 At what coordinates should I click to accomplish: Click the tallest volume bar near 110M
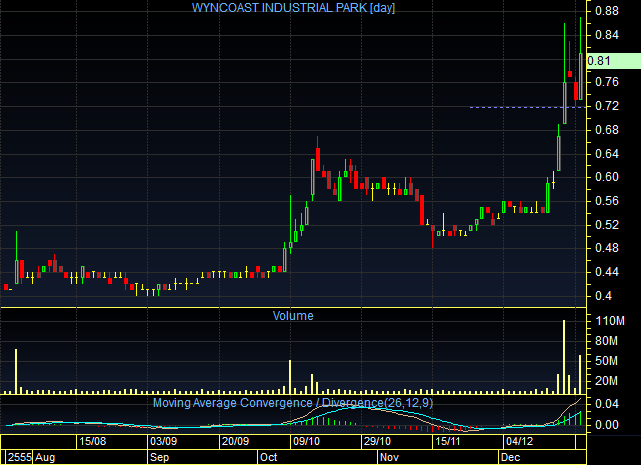click(564, 357)
